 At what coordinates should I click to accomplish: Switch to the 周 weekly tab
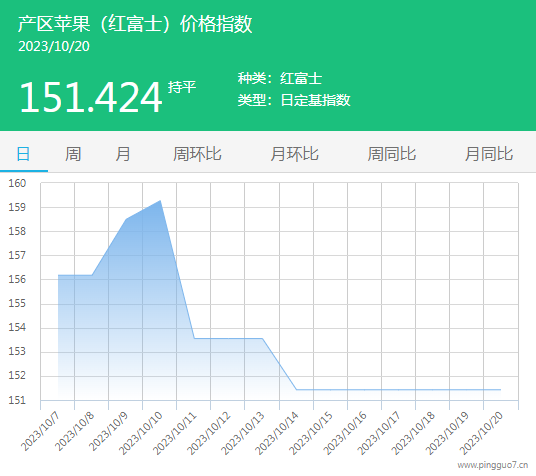click(x=73, y=154)
